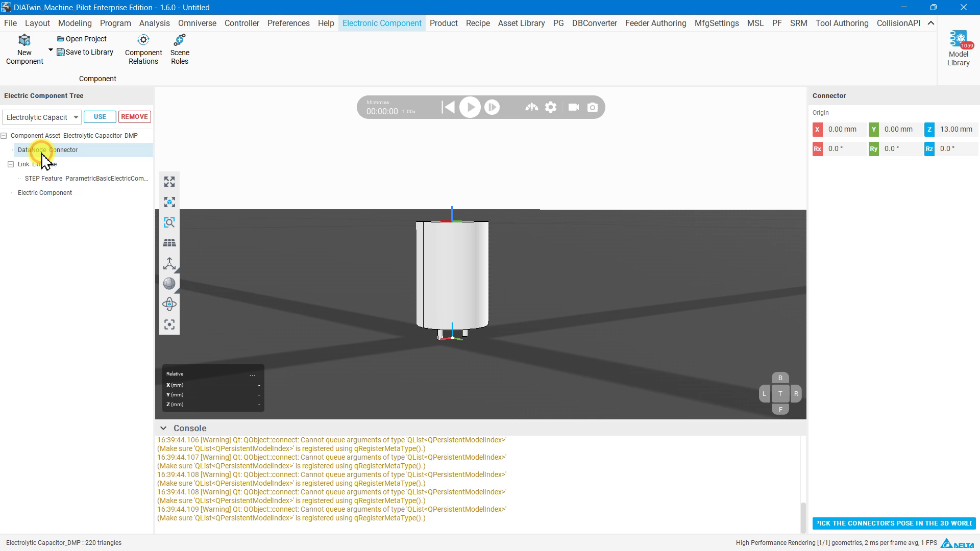Step the simulation forward
The image size is (980, 551).
[x=492, y=107]
